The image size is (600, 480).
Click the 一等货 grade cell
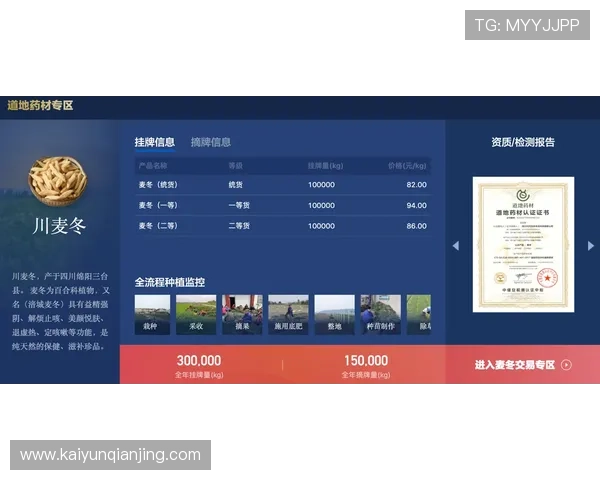pyautogui.click(x=239, y=206)
